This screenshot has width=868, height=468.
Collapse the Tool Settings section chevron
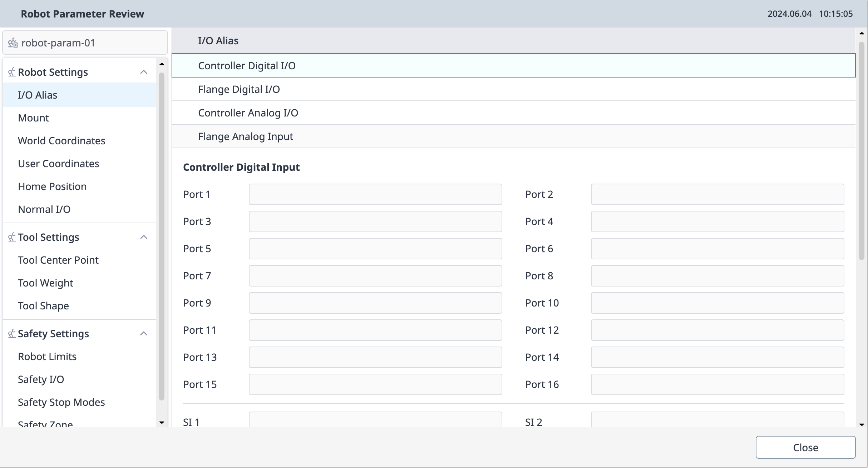coord(144,237)
